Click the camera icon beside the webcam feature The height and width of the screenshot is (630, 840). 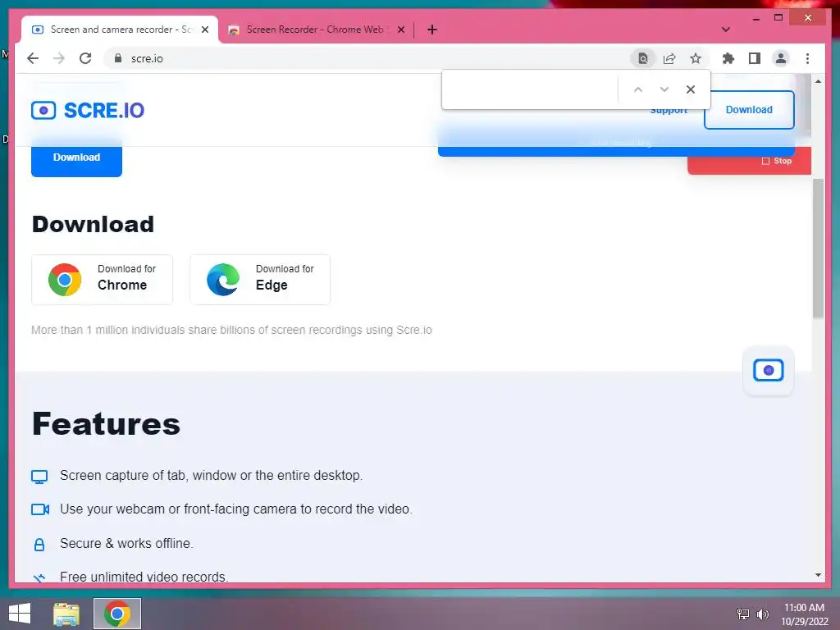tap(39, 509)
